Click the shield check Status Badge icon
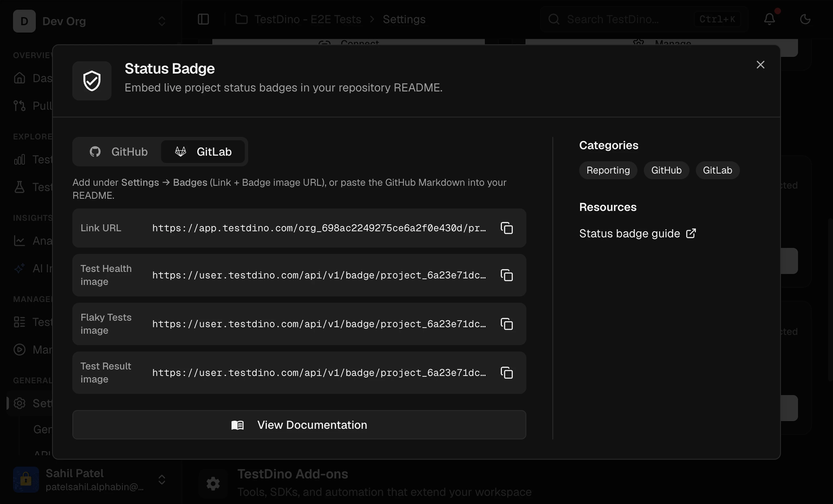Screen dimensions: 833x504 coord(92,81)
